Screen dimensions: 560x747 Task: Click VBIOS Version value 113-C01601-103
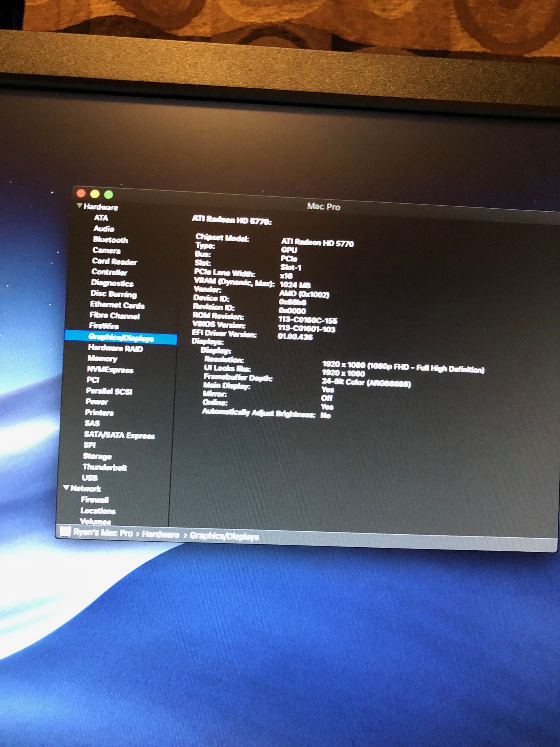point(307,329)
